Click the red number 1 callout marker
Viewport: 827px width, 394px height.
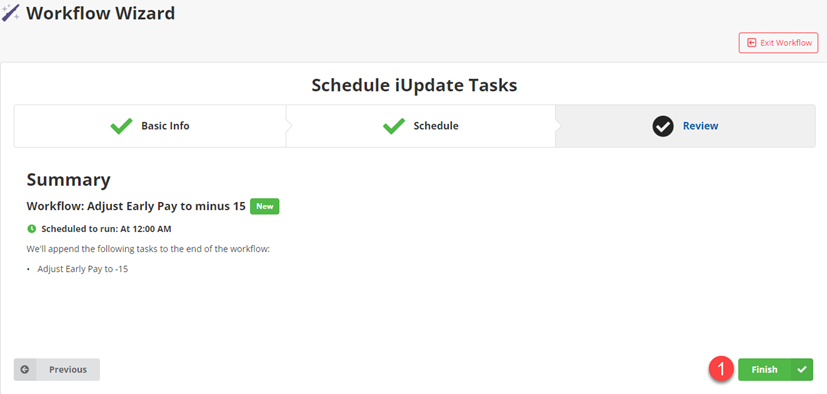(721, 369)
